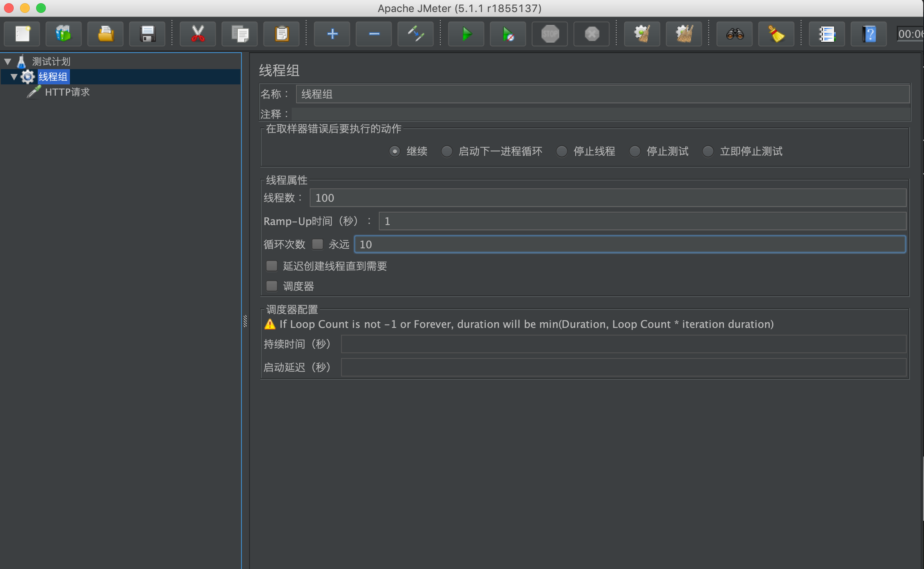This screenshot has height=569, width=924.
Task: Click the Save floppy disk icon
Action: click(147, 34)
